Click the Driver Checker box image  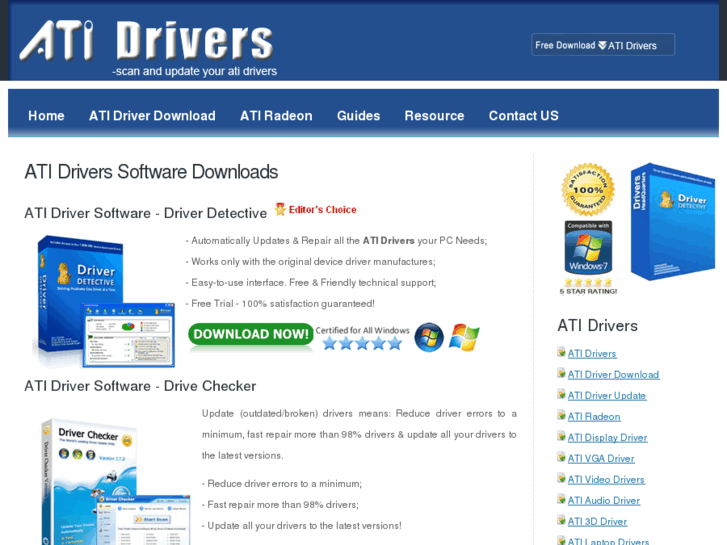[x=115, y=481]
